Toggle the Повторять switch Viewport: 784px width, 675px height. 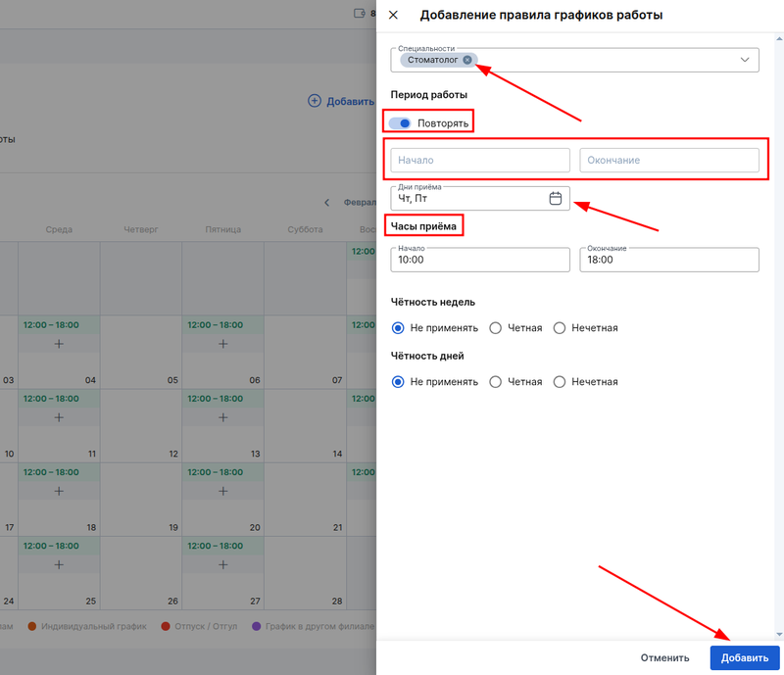400,123
